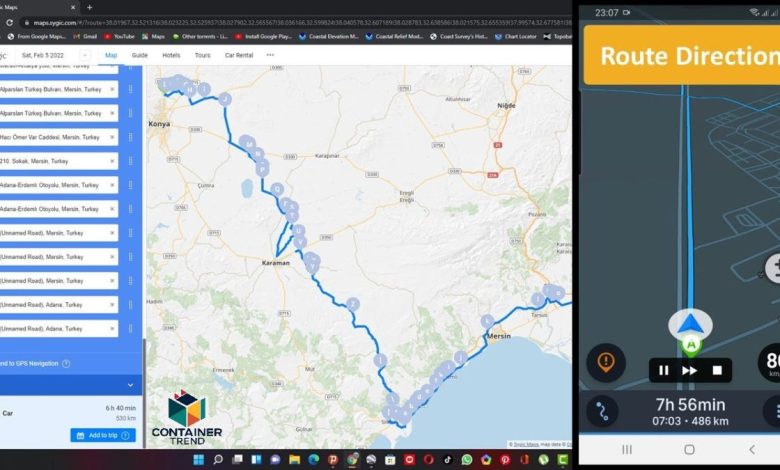780x470 pixels.
Task: Tap the orange warning report icon
Action: [605, 362]
